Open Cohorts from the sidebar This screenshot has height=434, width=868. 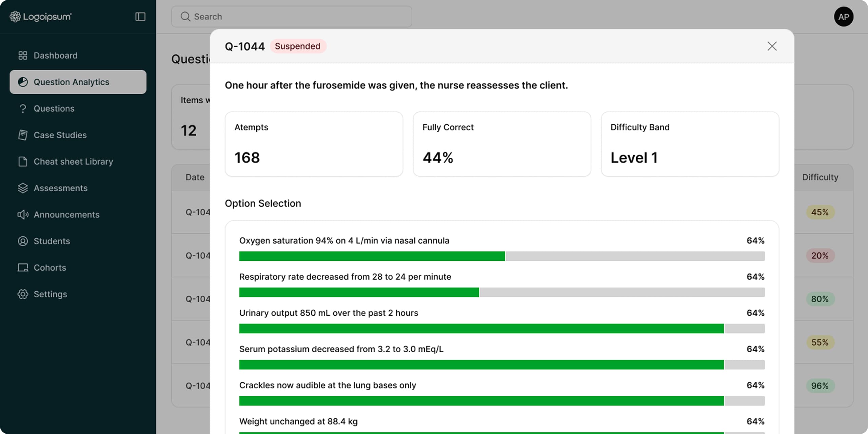tap(78, 268)
